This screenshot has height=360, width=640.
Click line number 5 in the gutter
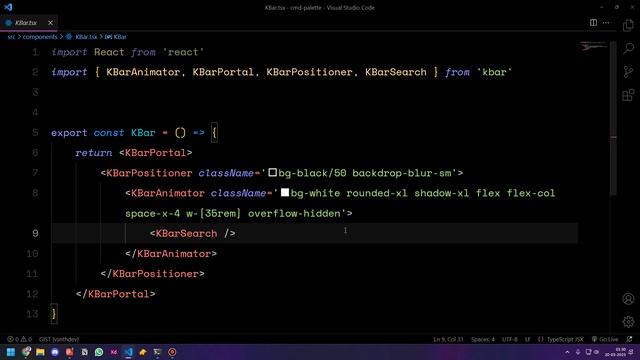pos(35,132)
